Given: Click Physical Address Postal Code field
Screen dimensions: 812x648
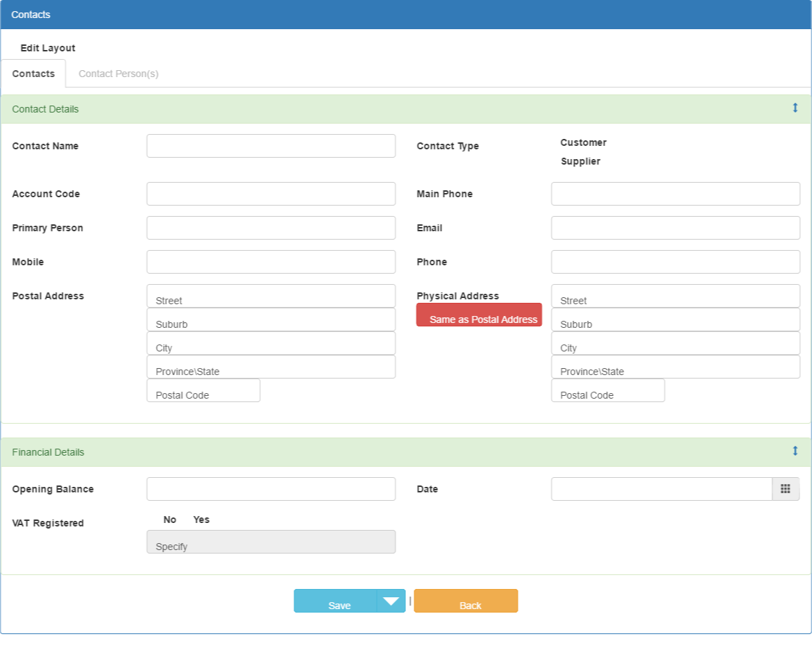Looking at the screenshot, I should 608,390.
